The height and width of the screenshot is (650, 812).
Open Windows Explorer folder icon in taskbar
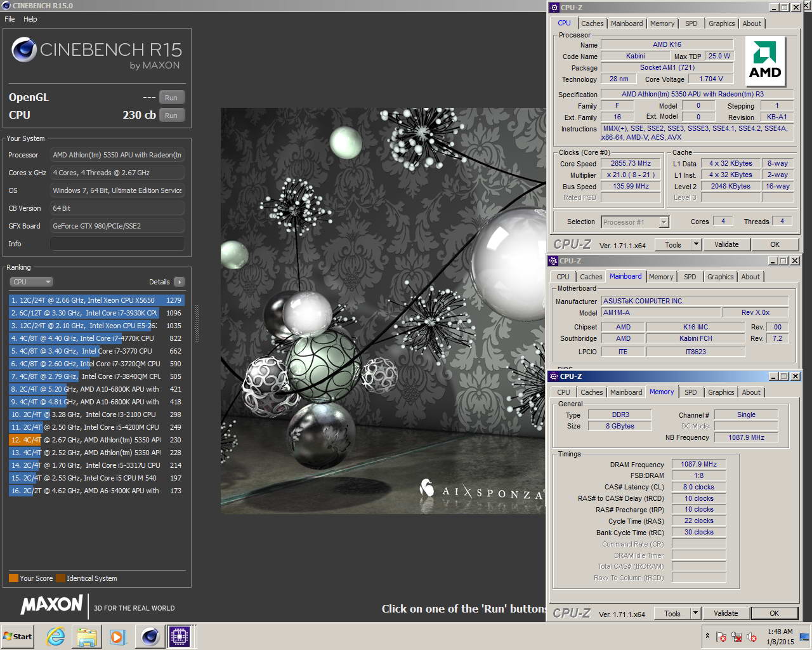[87, 636]
